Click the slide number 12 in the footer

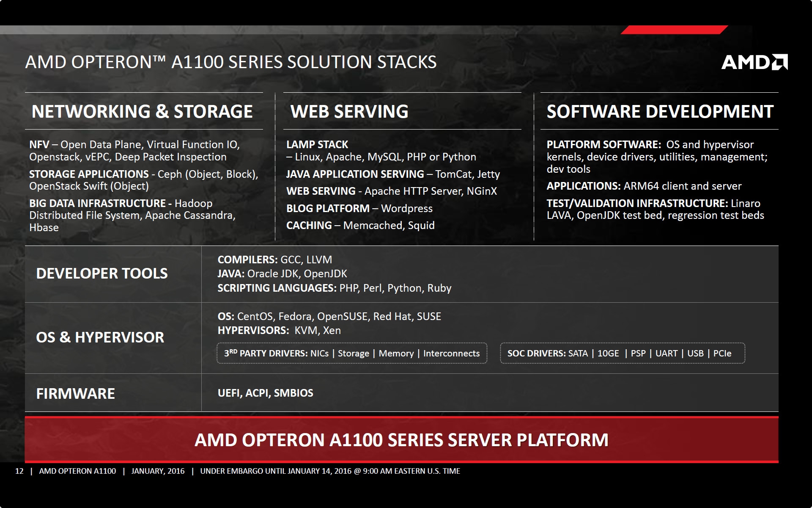pos(19,471)
